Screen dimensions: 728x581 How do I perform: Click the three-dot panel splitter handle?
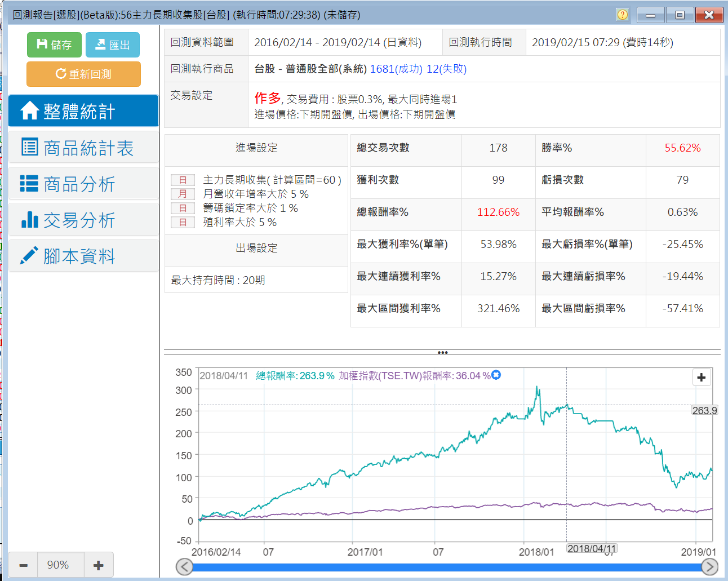pyautogui.click(x=442, y=353)
